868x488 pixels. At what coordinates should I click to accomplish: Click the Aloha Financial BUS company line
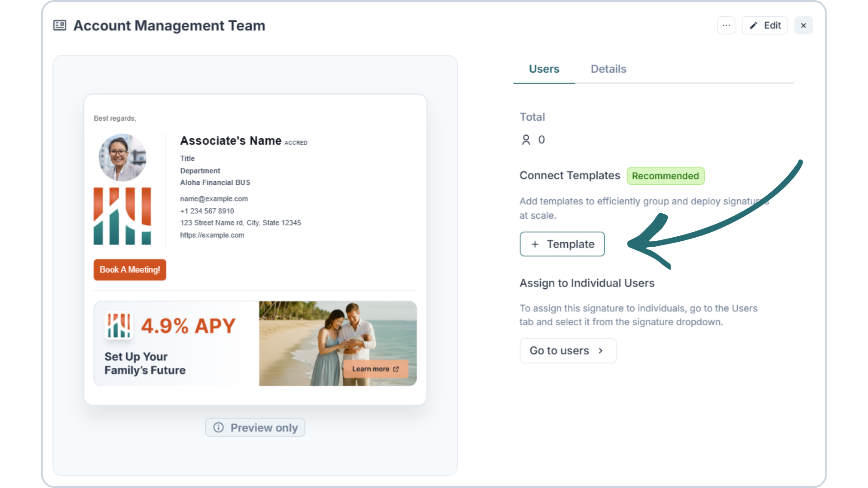(215, 183)
